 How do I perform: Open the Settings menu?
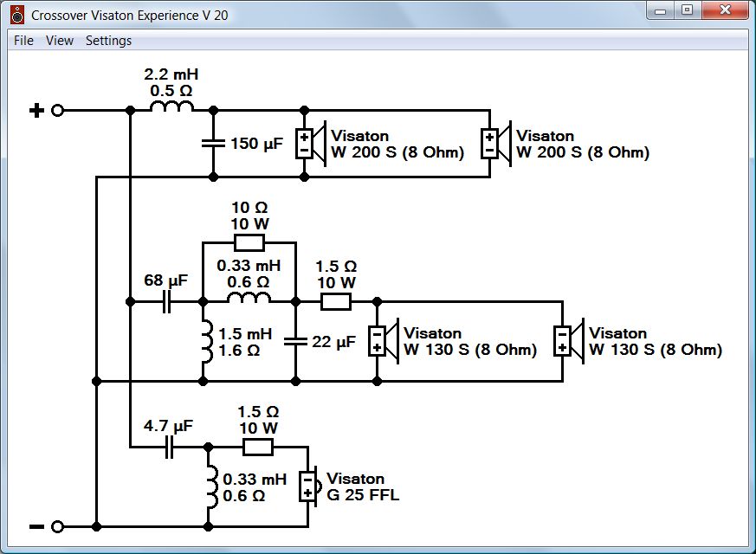pos(108,41)
